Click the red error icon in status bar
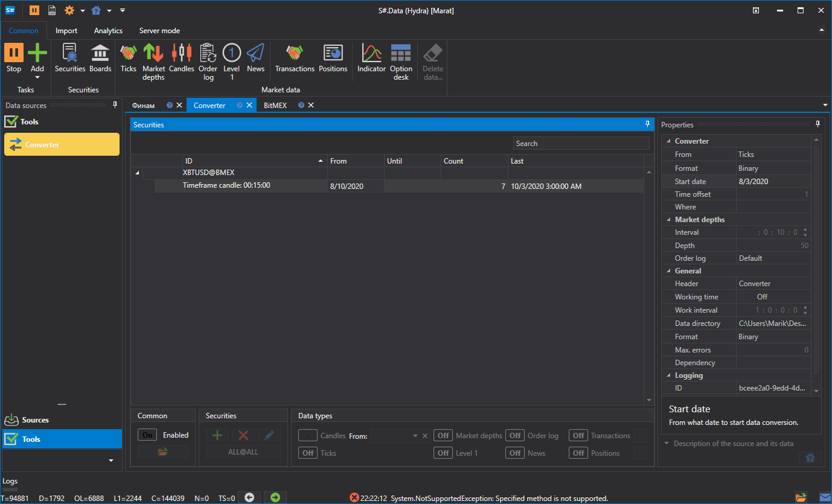The image size is (832, 504). tap(354, 497)
